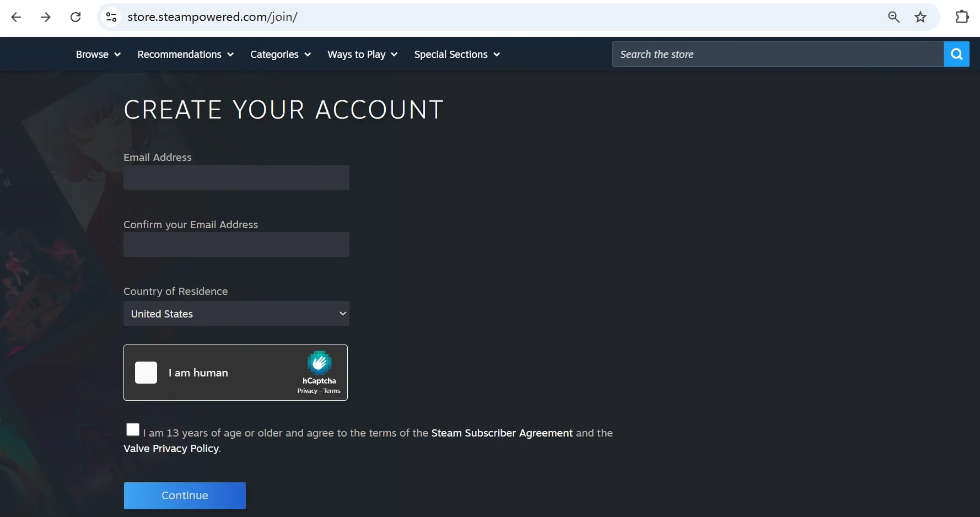This screenshot has height=517, width=980.
Task: Expand the Browse menu
Action: (98, 55)
